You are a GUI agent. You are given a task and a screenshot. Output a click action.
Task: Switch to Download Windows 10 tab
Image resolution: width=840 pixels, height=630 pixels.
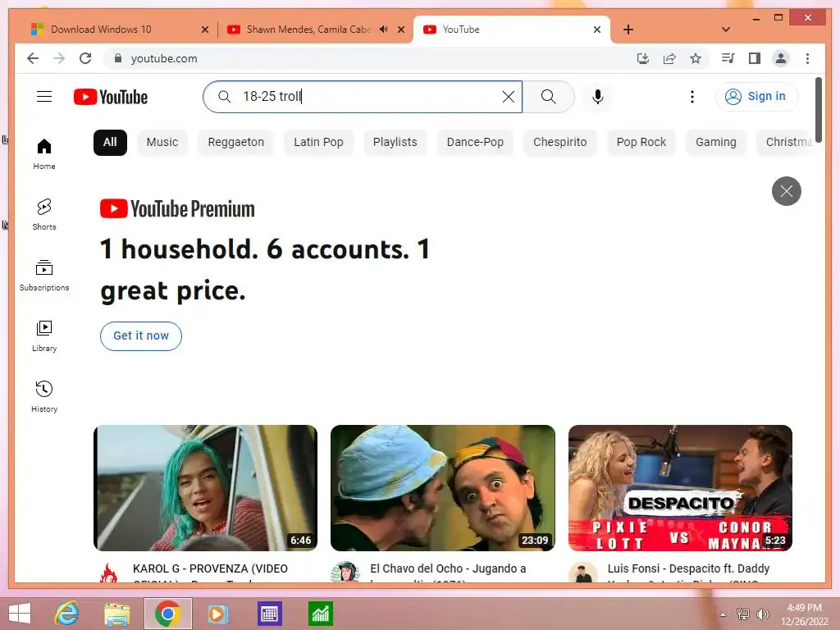101,30
